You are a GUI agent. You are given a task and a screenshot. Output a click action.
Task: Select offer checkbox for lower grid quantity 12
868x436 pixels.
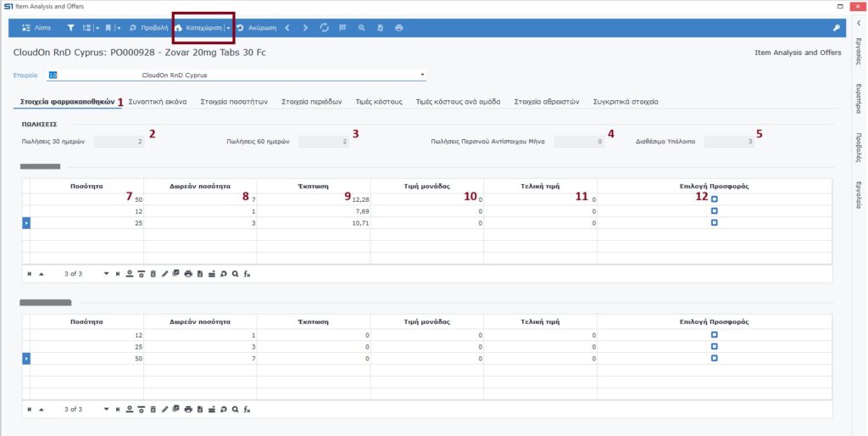(x=715, y=335)
